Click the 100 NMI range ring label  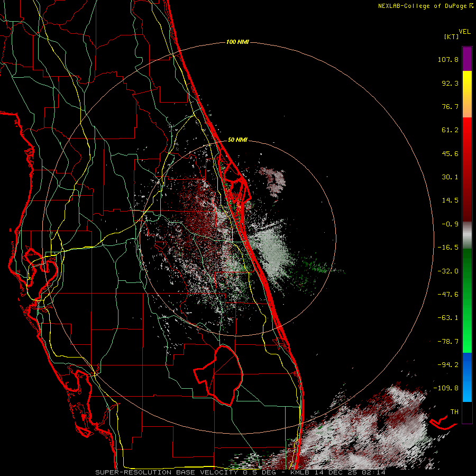click(x=237, y=42)
